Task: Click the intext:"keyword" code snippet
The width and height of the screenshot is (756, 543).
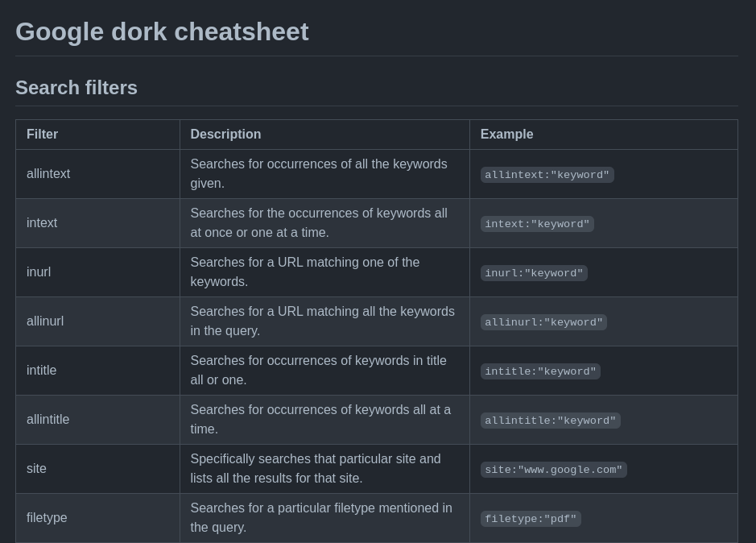Action: click(x=537, y=224)
